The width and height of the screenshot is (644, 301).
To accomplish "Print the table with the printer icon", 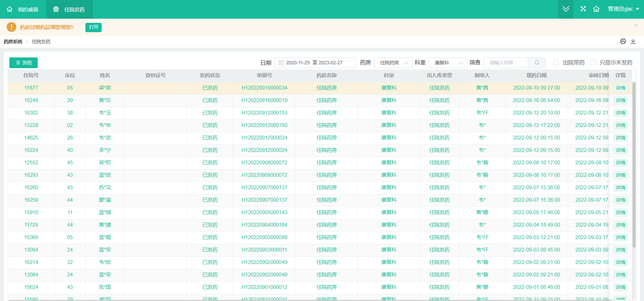I will click(623, 42).
